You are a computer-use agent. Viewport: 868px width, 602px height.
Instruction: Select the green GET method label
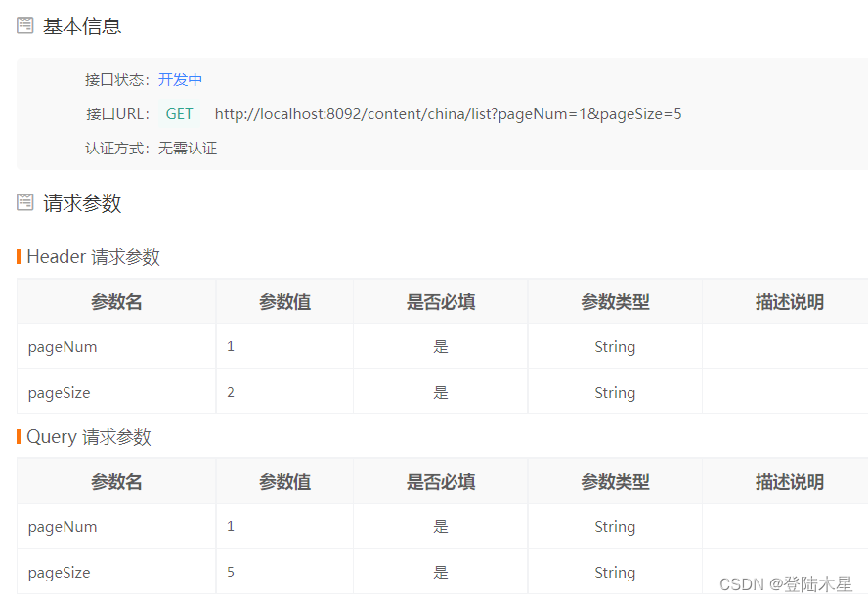(179, 113)
